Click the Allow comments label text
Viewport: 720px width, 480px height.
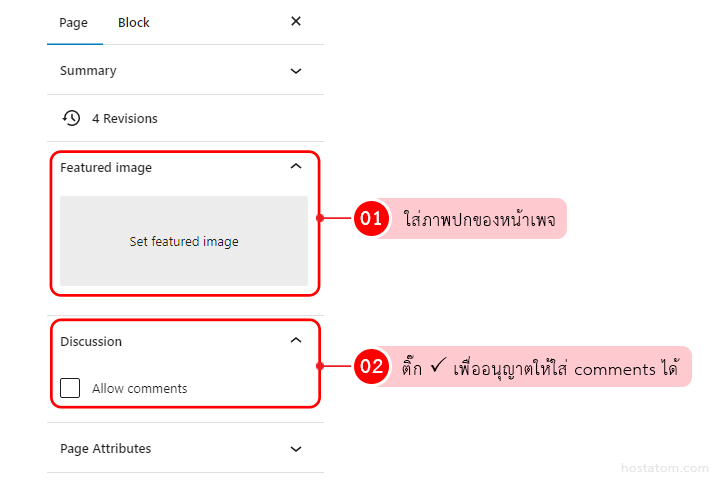(x=139, y=389)
